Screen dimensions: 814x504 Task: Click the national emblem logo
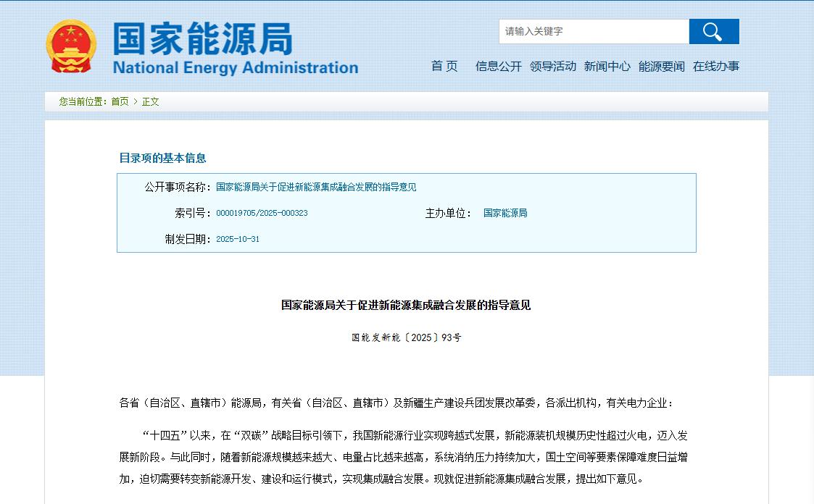click(x=71, y=46)
